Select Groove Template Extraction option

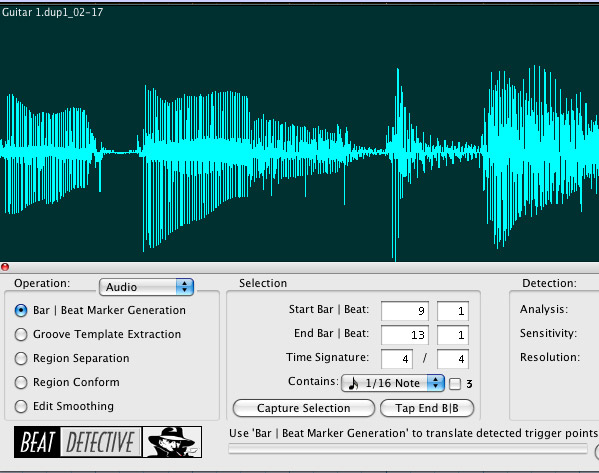coord(21,334)
